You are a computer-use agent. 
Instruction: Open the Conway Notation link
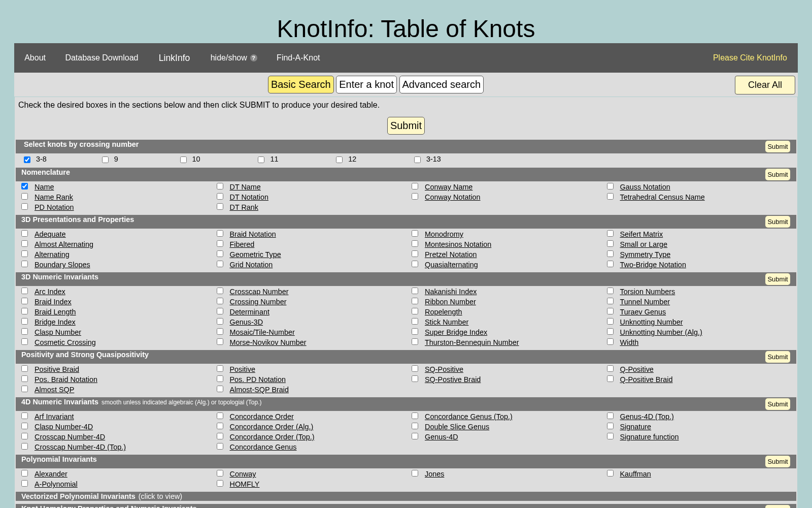[452, 197]
